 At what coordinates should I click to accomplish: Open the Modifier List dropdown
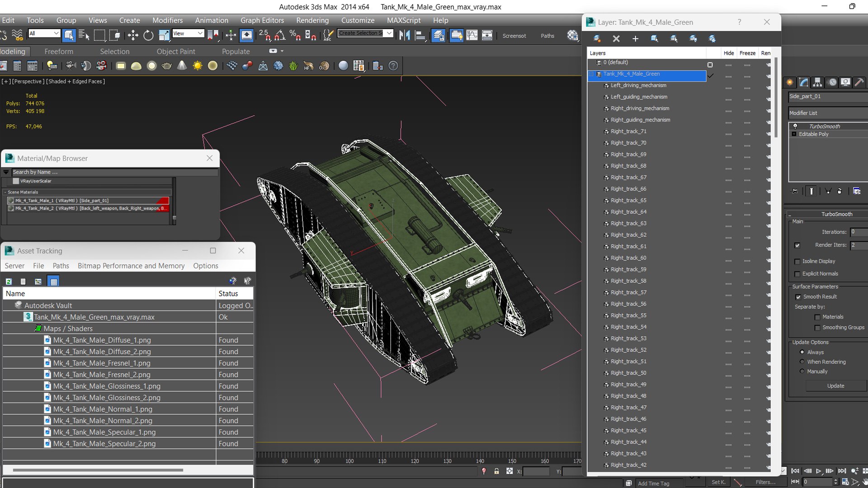[828, 113]
